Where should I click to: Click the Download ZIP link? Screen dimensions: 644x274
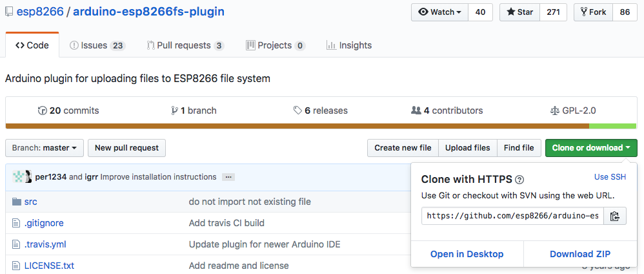pos(580,254)
